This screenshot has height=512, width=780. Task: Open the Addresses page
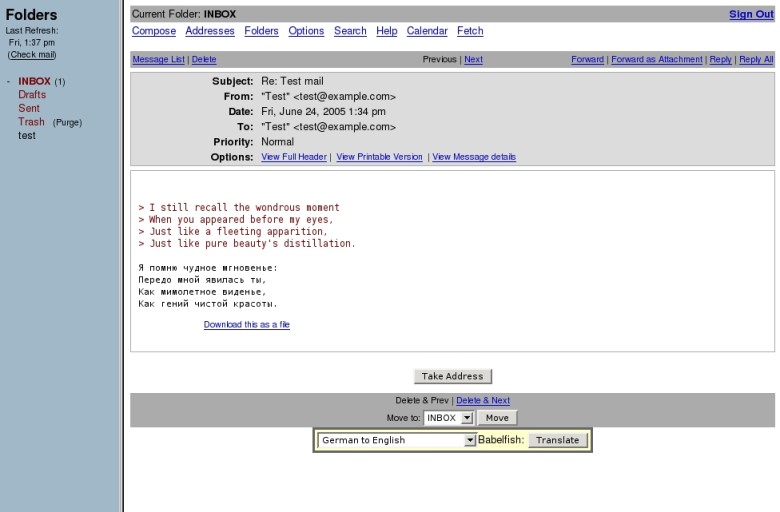tap(210, 31)
